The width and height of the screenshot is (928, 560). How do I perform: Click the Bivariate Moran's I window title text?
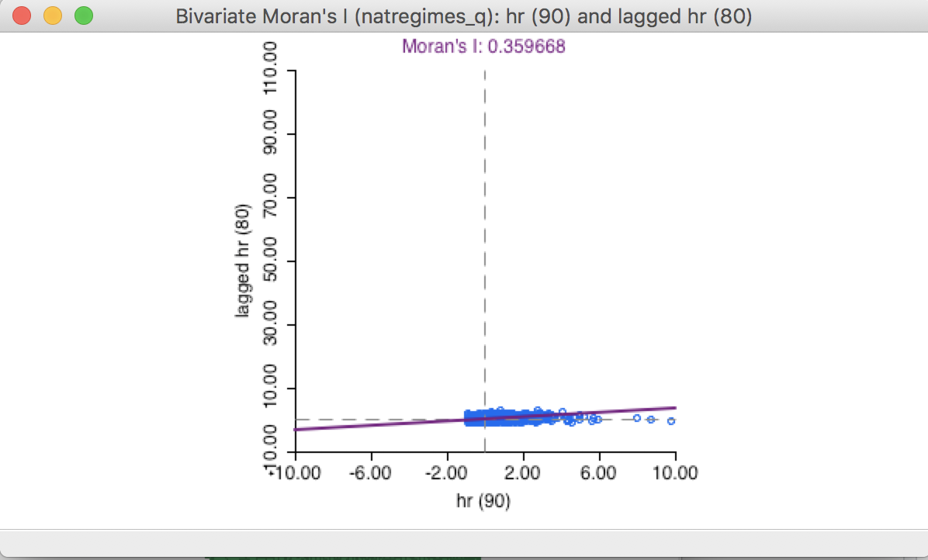coord(463,16)
